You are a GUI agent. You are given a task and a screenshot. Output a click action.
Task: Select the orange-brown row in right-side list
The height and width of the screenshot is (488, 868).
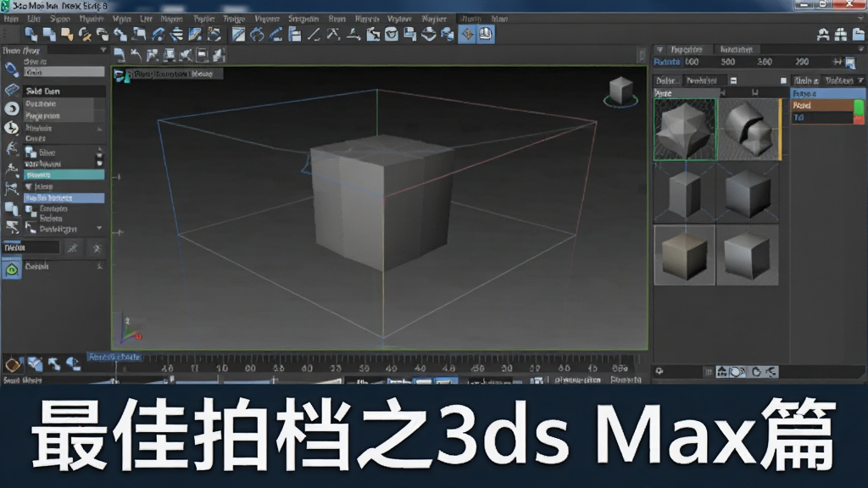[x=822, y=106]
